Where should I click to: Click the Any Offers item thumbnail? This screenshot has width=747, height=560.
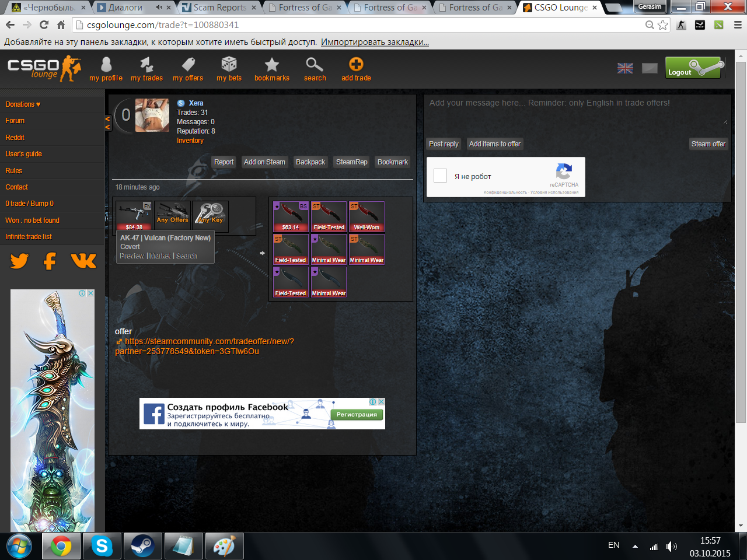(x=172, y=216)
